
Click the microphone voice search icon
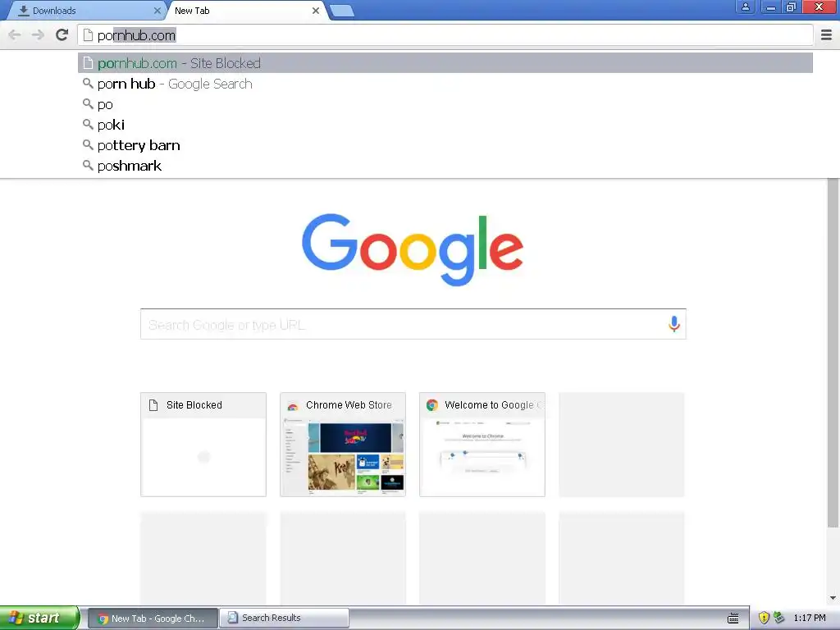tap(674, 323)
